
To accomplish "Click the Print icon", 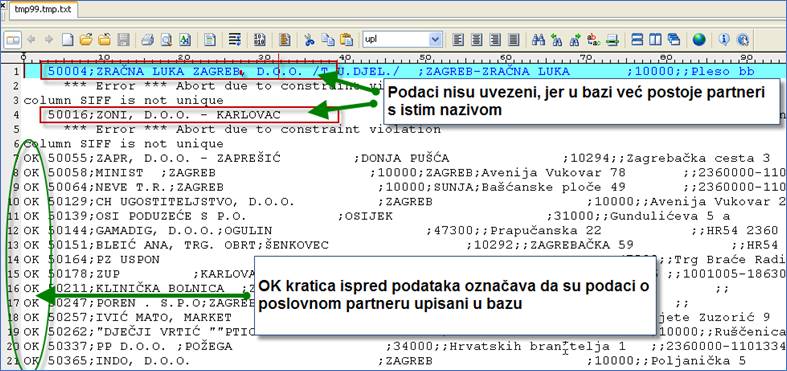I will (x=147, y=39).
